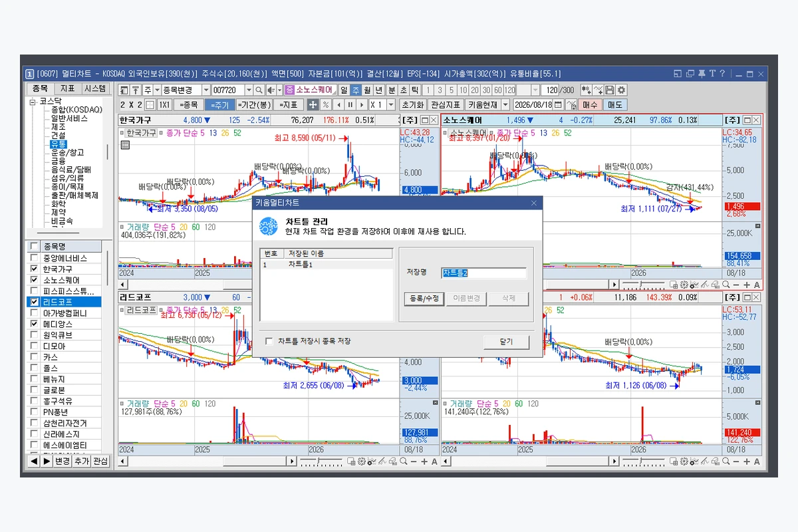Click the small grid icon inside 한국가구 chart
The image size is (798, 532).
click(x=124, y=144)
